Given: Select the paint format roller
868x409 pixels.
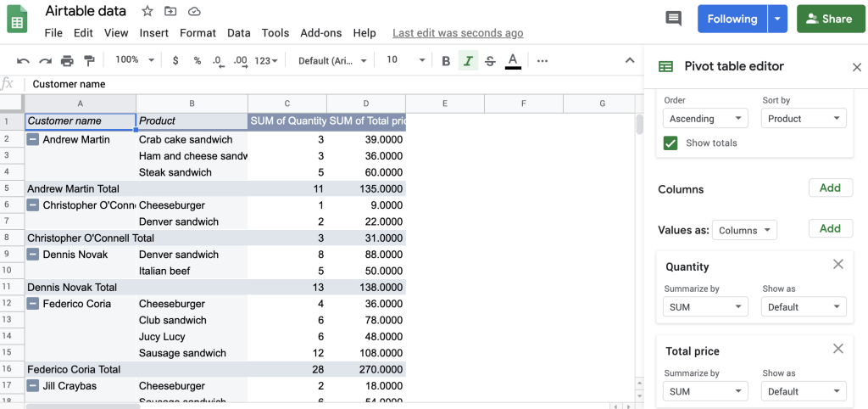Looking at the screenshot, I should coord(88,61).
